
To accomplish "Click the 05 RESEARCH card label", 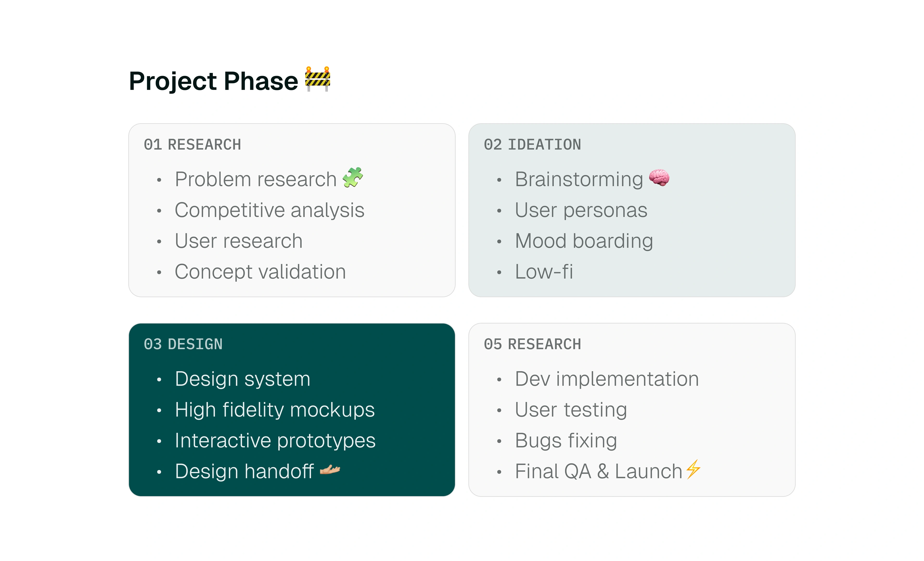I will click(x=532, y=344).
